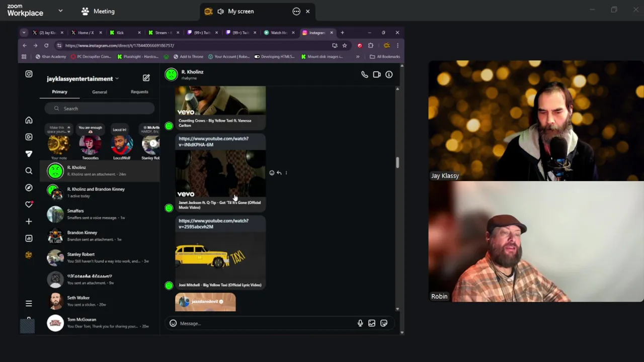Screen dimensions: 644x362
Task: Open browser extensions puzzle icon
Action: click(x=371, y=45)
